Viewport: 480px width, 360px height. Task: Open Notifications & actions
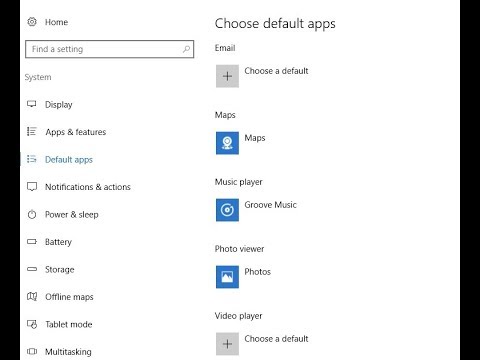[88, 187]
